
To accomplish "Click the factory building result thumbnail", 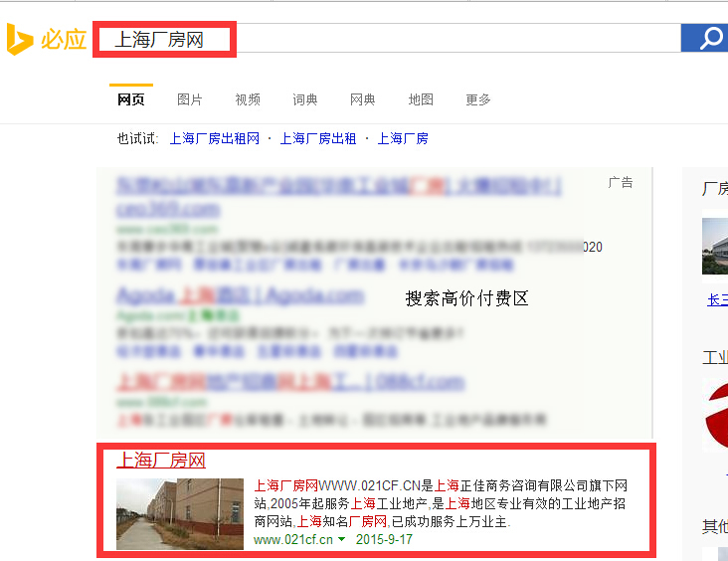I will (x=180, y=514).
